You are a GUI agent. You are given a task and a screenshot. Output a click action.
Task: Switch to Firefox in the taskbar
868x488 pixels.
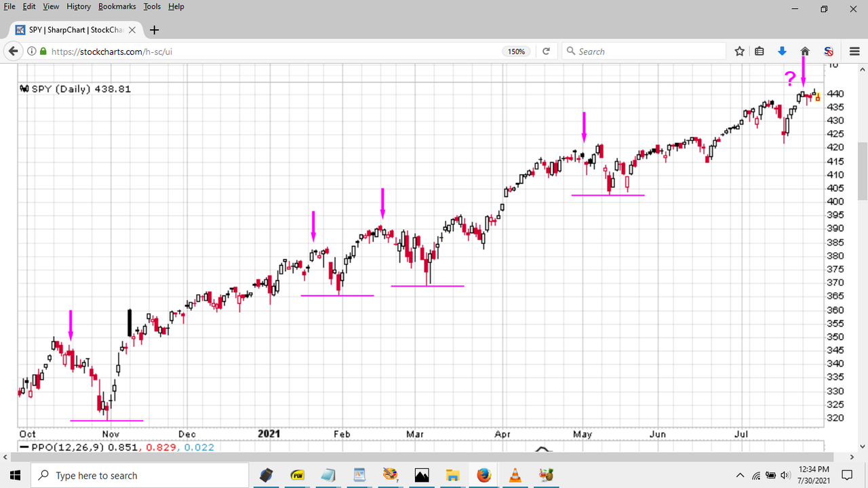[x=484, y=475]
